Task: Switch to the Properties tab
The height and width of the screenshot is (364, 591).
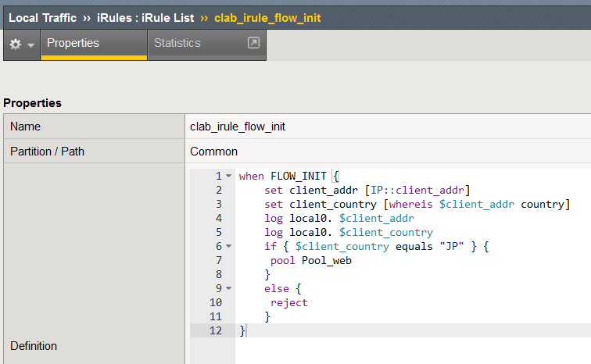Action: point(94,45)
